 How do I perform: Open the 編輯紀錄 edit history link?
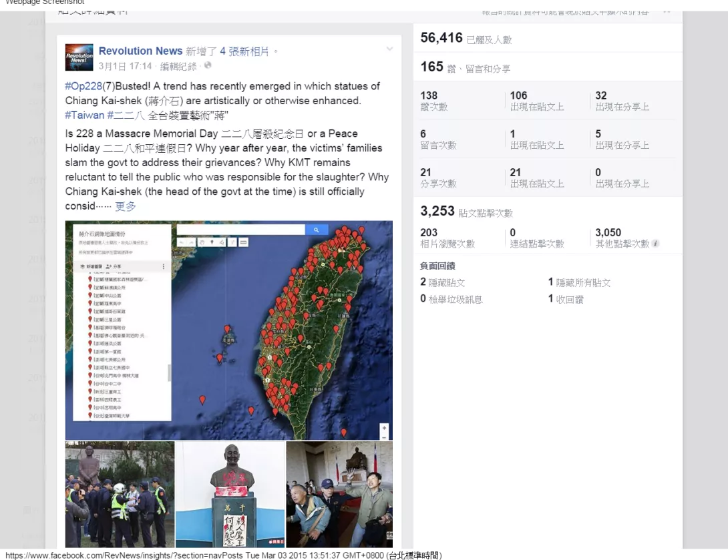178,66
